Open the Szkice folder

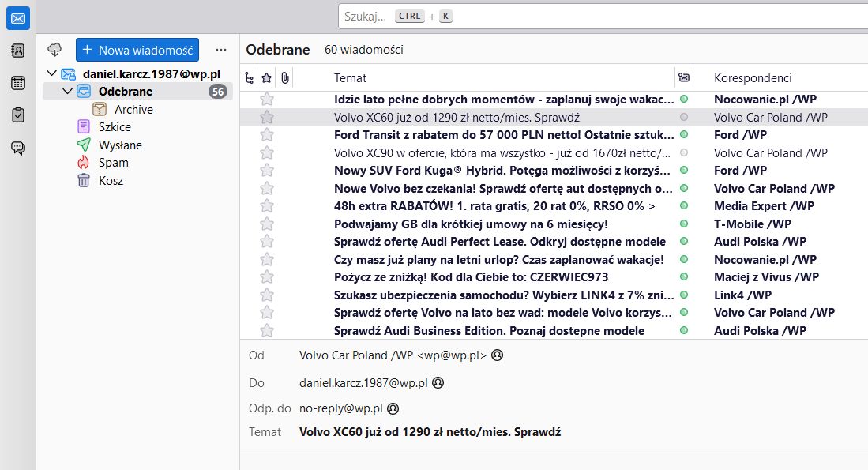click(x=115, y=126)
